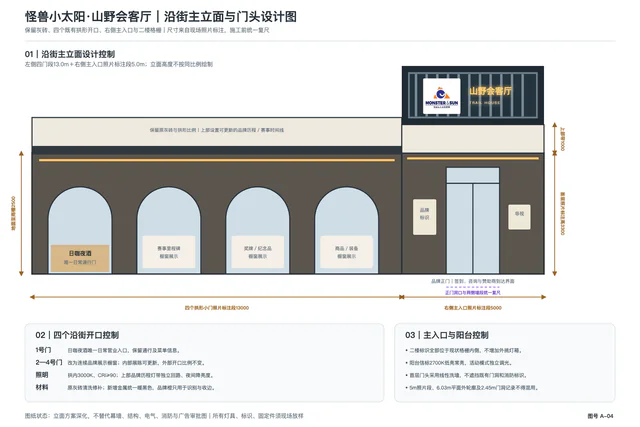
Task: Click the left vertical height dimension label
Action: pos(13,213)
